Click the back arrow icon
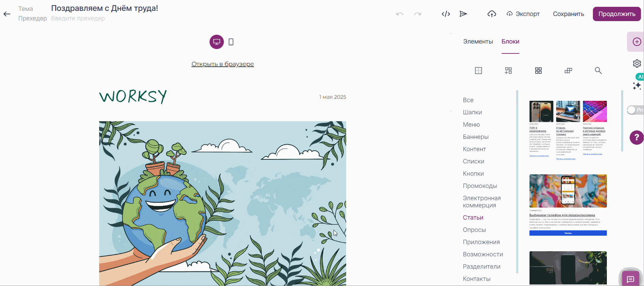 tap(7, 14)
